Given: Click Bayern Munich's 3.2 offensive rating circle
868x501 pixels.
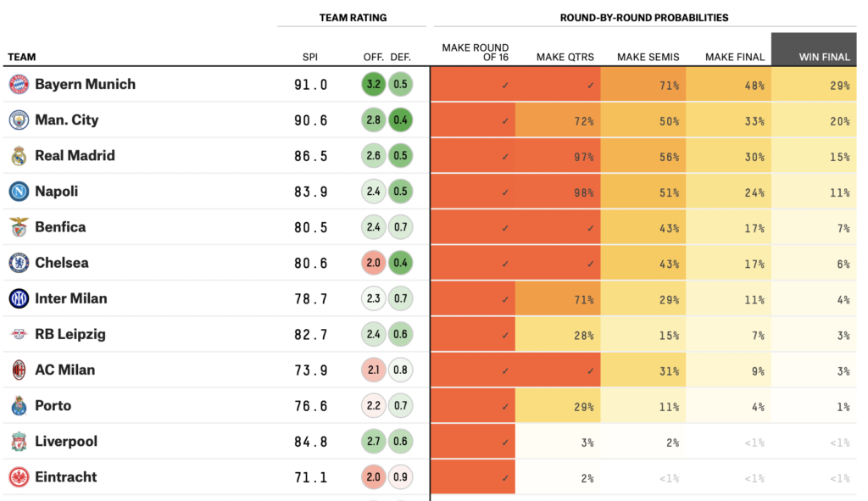Looking at the screenshot, I should coord(373,84).
